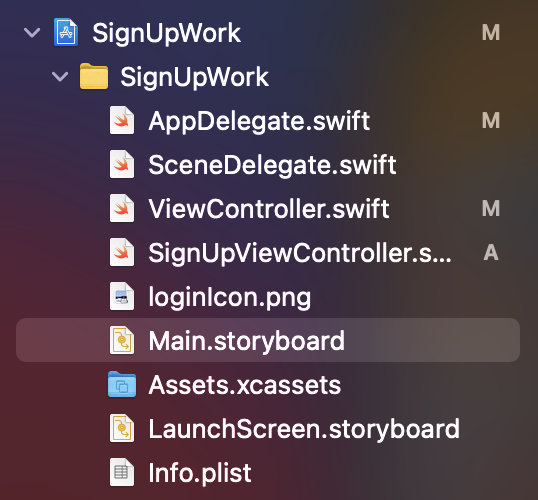Viewport: 538px width, 500px height.
Task: Click the loginIcon.png image file icon
Action: point(122,296)
